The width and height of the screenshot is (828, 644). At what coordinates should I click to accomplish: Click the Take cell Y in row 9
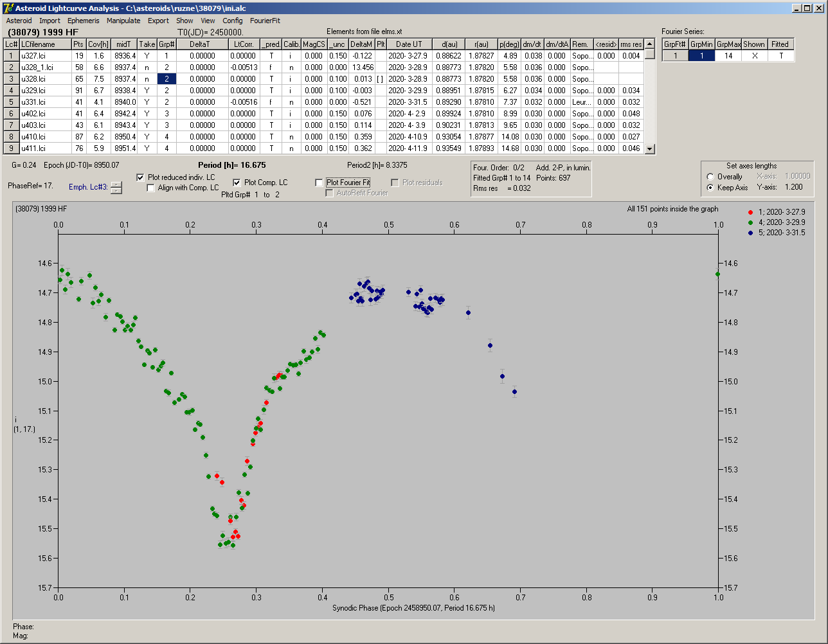click(x=147, y=148)
